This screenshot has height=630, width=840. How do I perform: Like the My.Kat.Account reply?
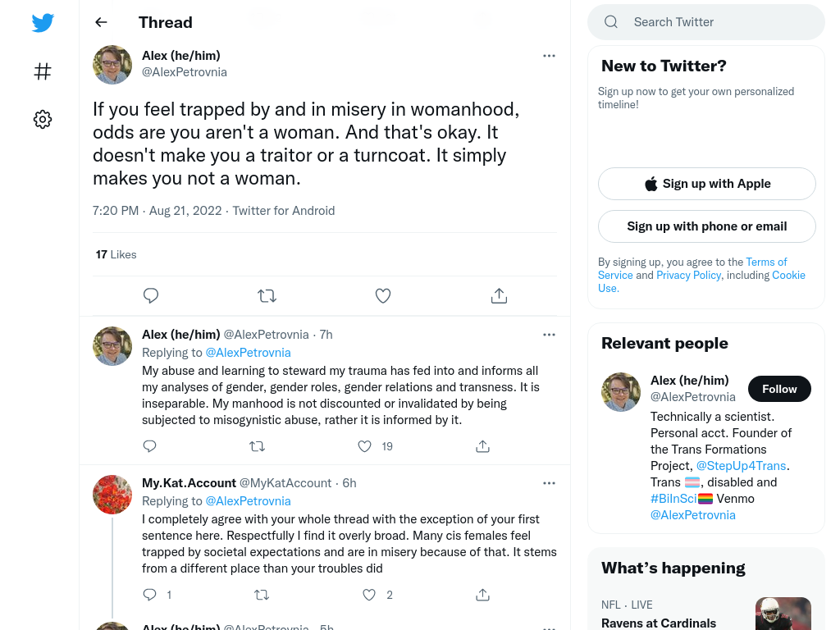[x=369, y=595]
